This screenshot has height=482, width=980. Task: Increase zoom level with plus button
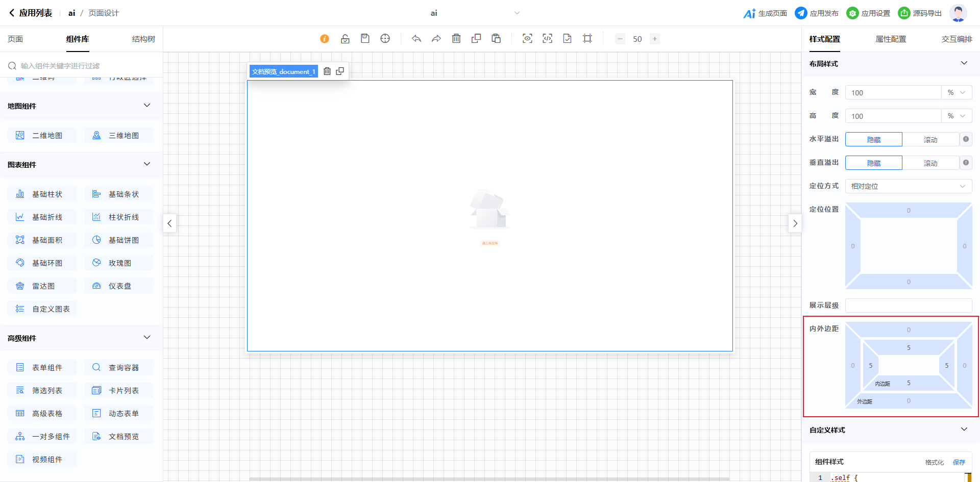coord(655,39)
